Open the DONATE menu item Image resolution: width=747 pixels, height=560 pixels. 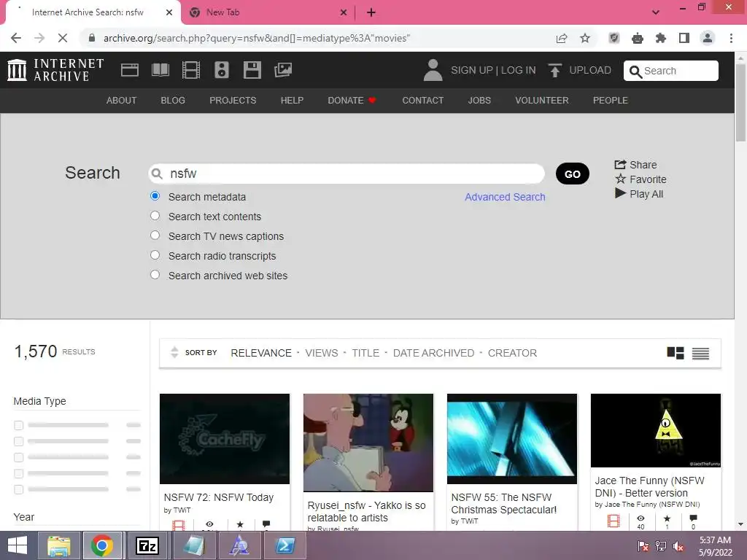(352, 101)
